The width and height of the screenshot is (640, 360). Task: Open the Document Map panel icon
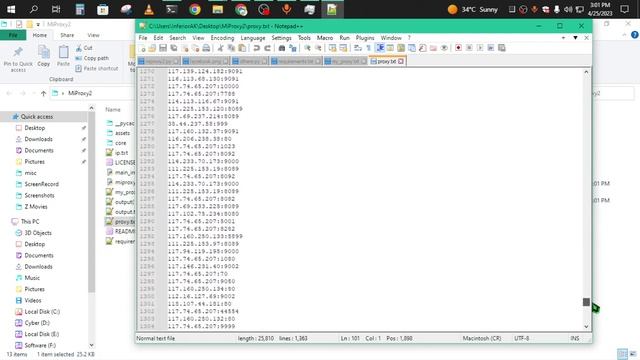pyautogui.click(x=401, y=48)
